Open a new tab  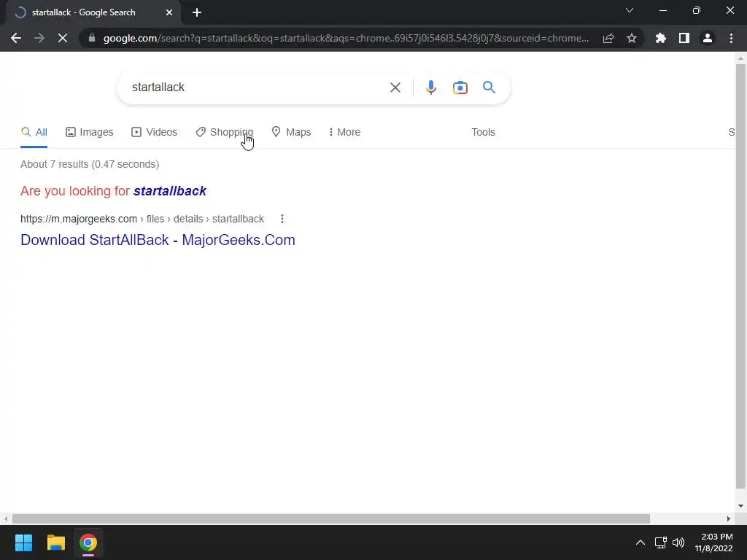(197, 12)
